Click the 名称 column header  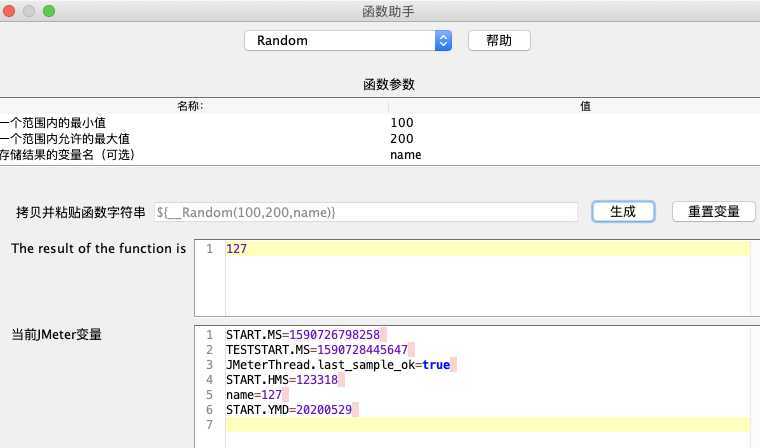pos(190,106)
